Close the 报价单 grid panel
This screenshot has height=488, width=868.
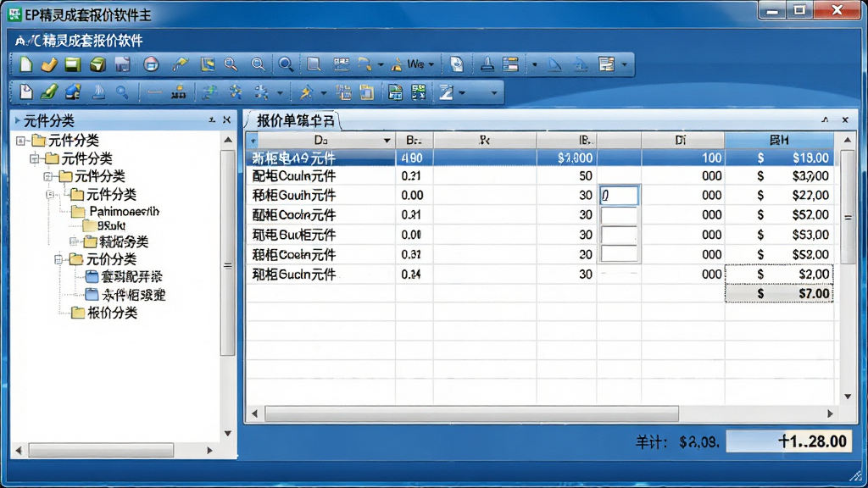click(x=845, y=119)
